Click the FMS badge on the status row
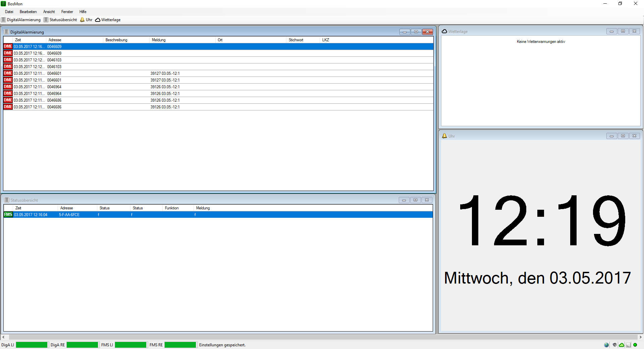The width and height of the screenshot is (644, 349). (8, 215)
